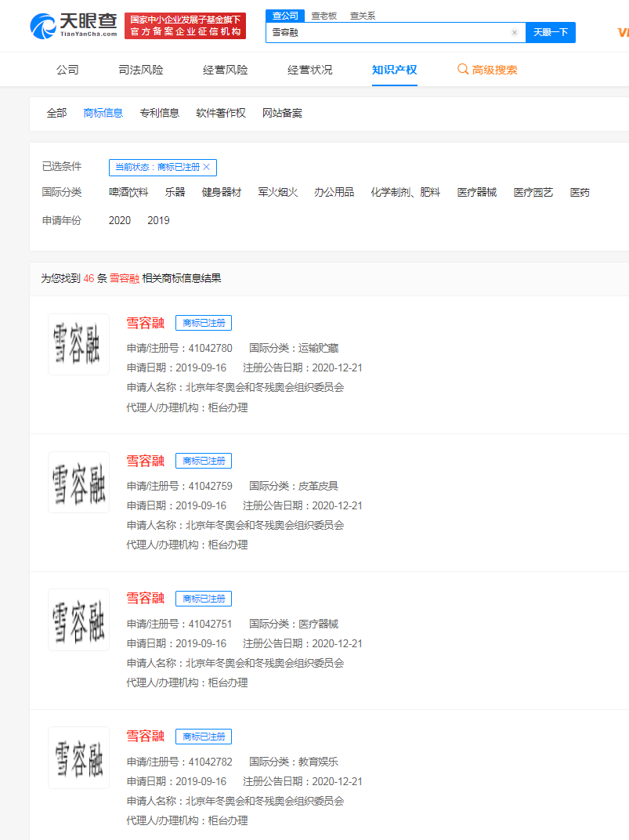
Task: Open 雪容融 title of 皮革皮具 result
Action: (145, 461)
